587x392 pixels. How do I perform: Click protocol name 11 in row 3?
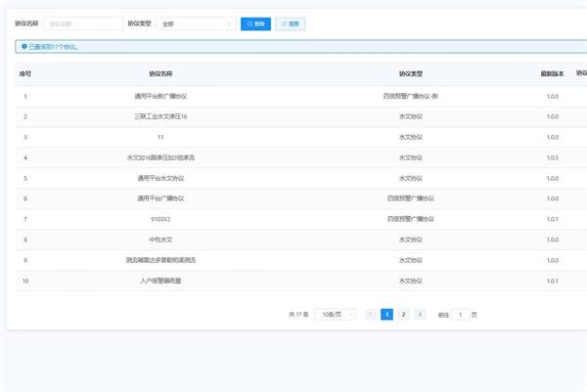(160, 137)
